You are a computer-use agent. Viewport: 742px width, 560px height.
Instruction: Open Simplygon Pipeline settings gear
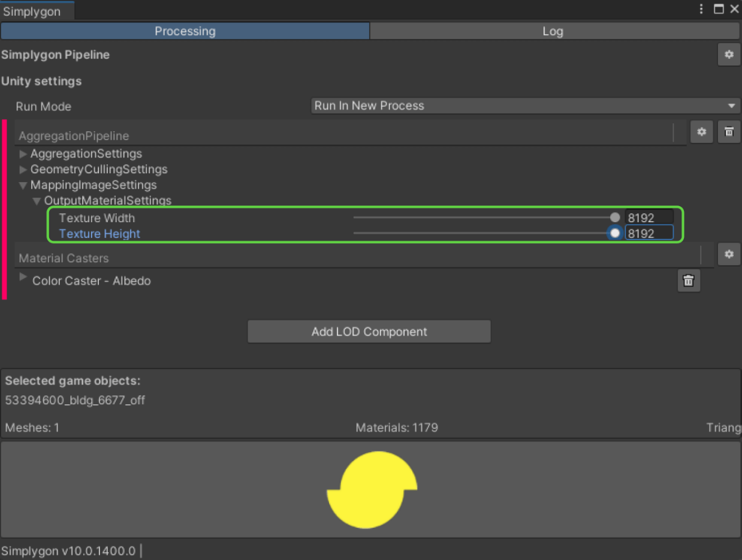point(729,55)
